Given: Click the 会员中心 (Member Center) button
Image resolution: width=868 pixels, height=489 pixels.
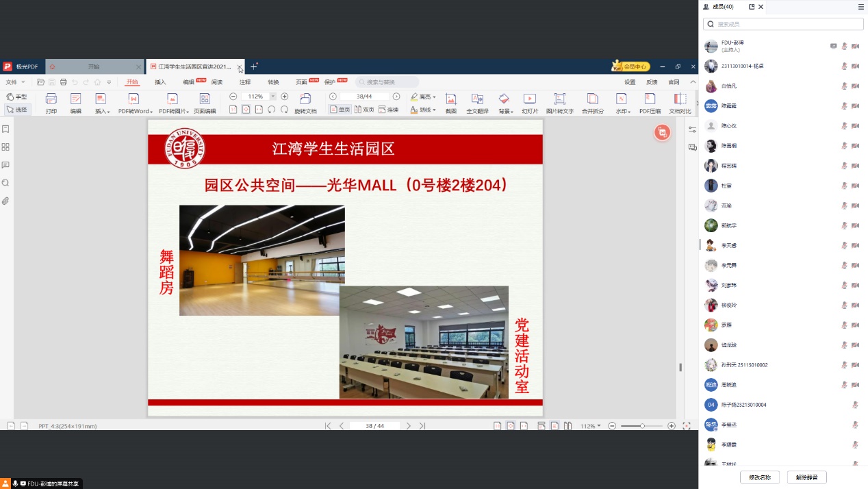Looking at the screenshot, I should 630,66.
